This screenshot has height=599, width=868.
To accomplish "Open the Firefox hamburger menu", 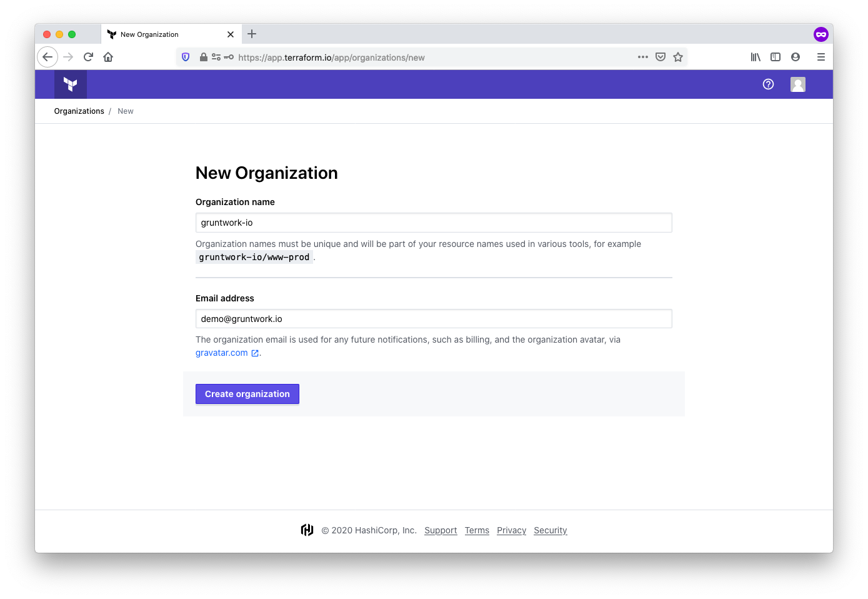I will pos(821,57).
